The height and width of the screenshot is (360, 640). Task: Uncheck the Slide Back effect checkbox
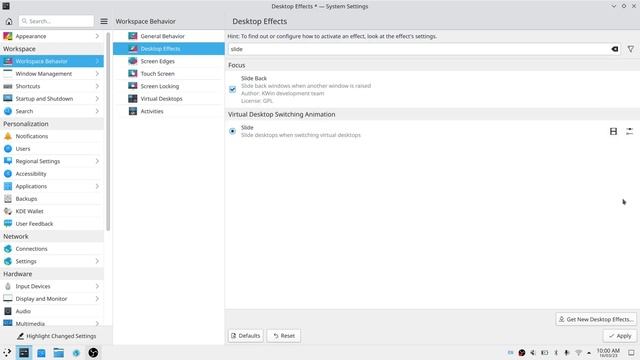tap(232, 89)
